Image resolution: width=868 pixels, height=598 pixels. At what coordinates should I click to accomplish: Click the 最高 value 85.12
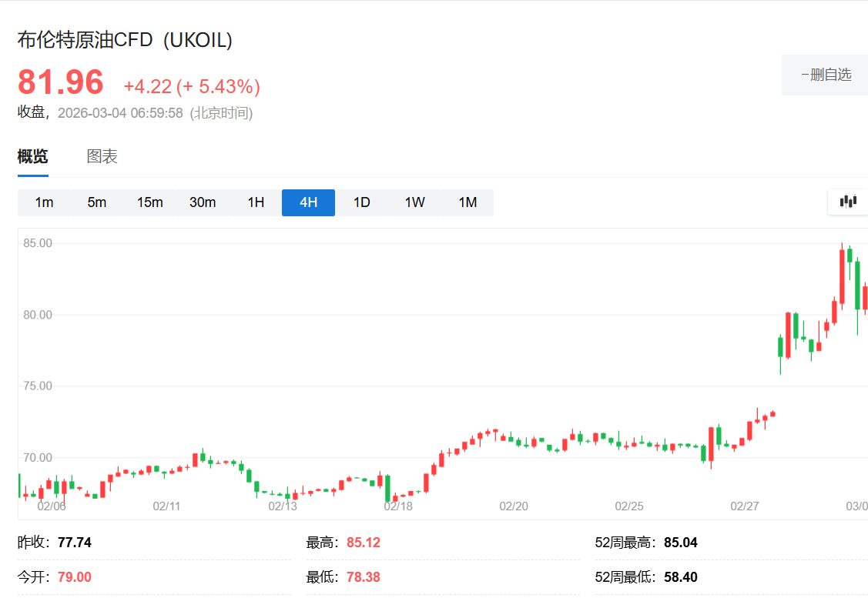pos(363,543)
